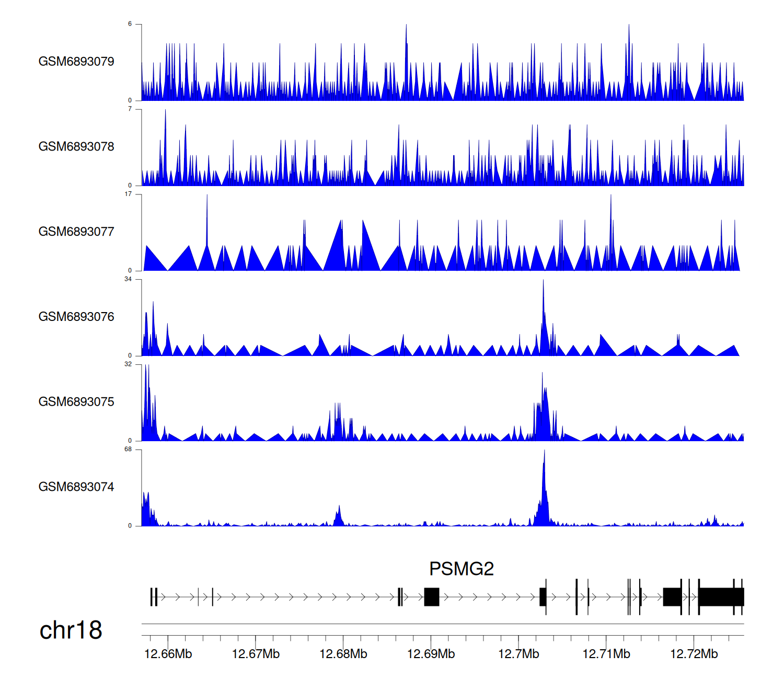Click the 12.66Mb axis tick label

(x=168, y=654)
